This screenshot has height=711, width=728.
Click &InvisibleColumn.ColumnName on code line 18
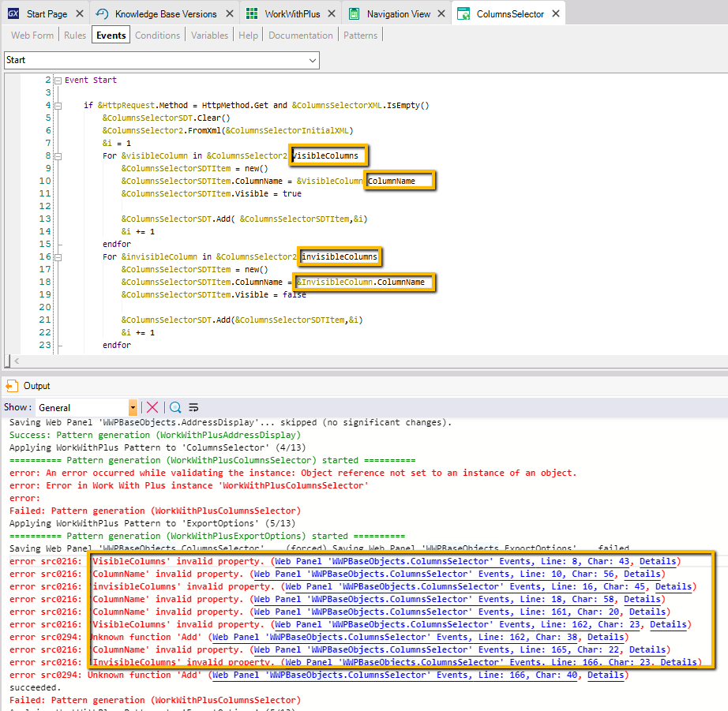[x=360, y=283]
